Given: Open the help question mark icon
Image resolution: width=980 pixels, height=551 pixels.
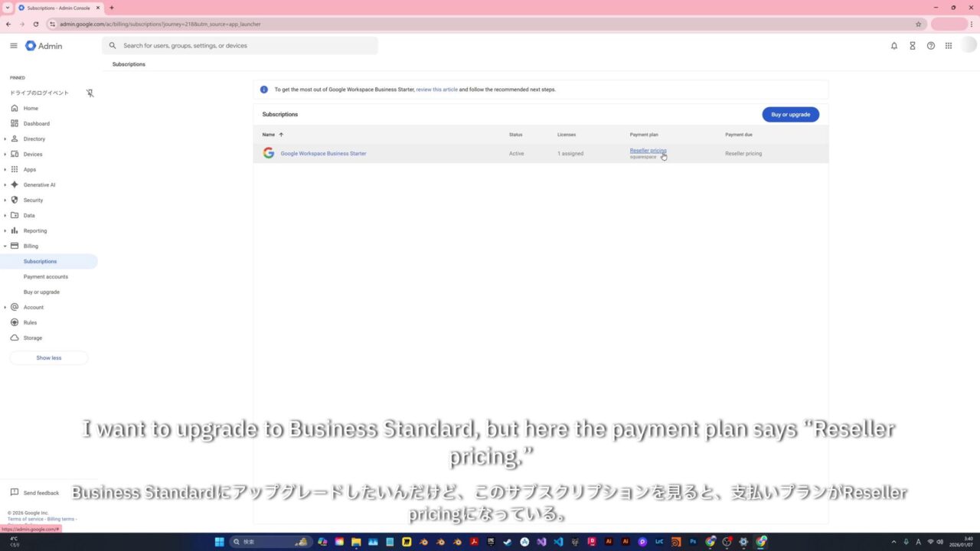Looking at the screenshot, I should click(930, 46).
